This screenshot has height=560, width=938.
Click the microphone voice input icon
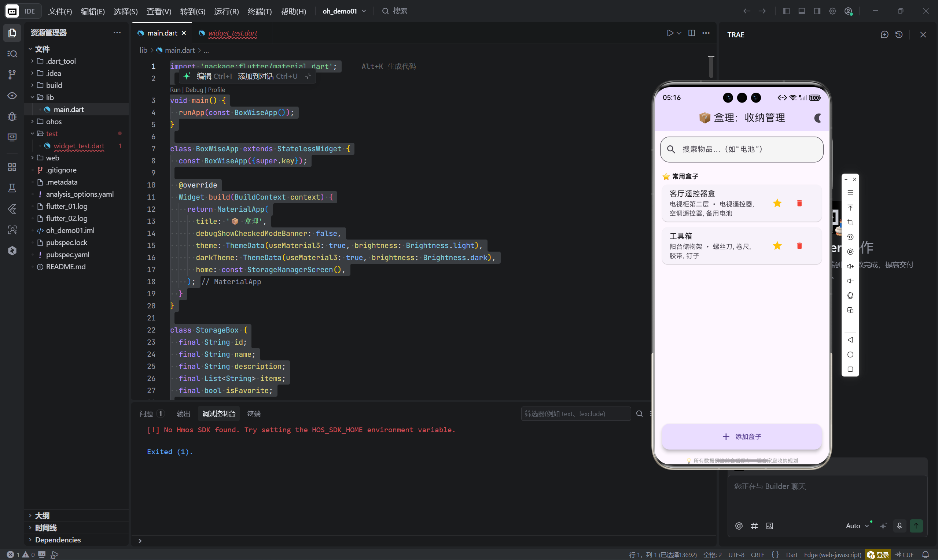coord(900,526)
